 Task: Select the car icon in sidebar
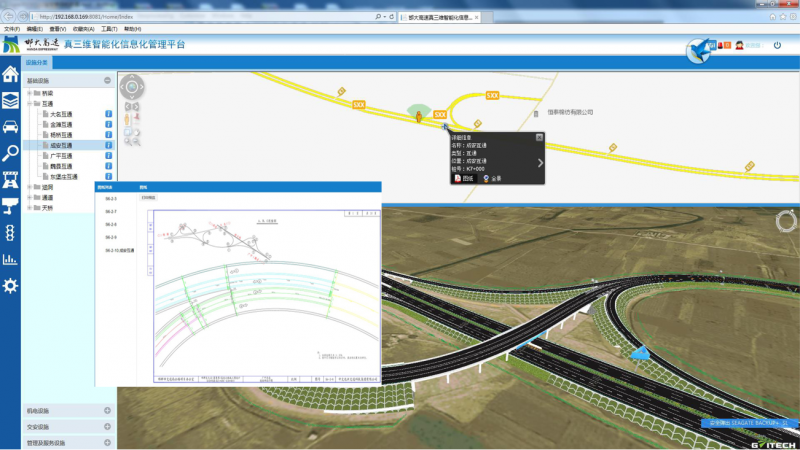[x=10, y=127]
